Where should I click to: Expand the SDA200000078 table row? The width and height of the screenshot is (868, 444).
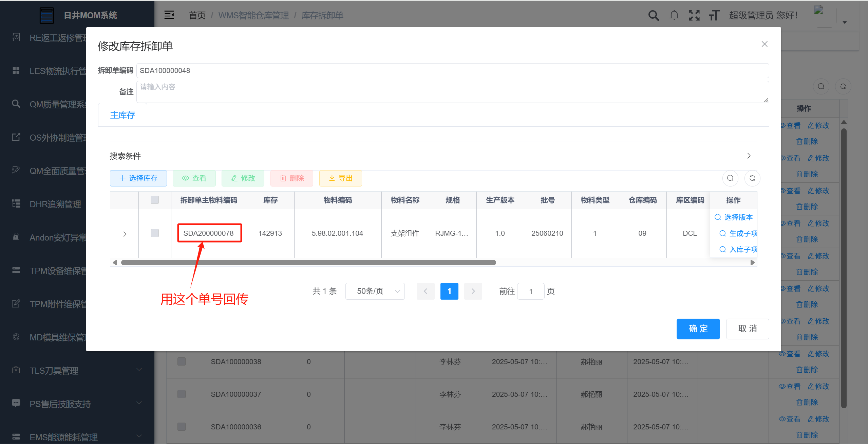[125, 234]
